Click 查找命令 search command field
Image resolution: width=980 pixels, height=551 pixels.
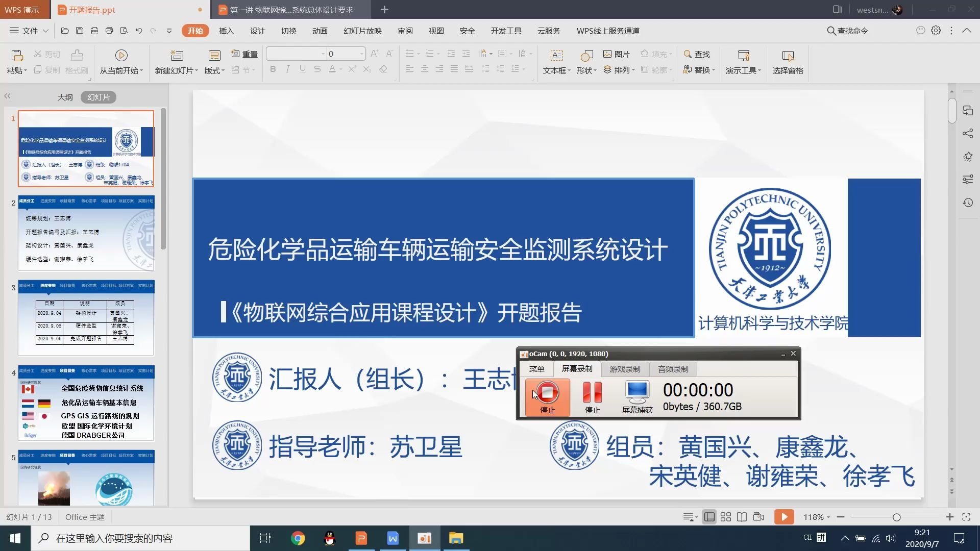[847, 31]
